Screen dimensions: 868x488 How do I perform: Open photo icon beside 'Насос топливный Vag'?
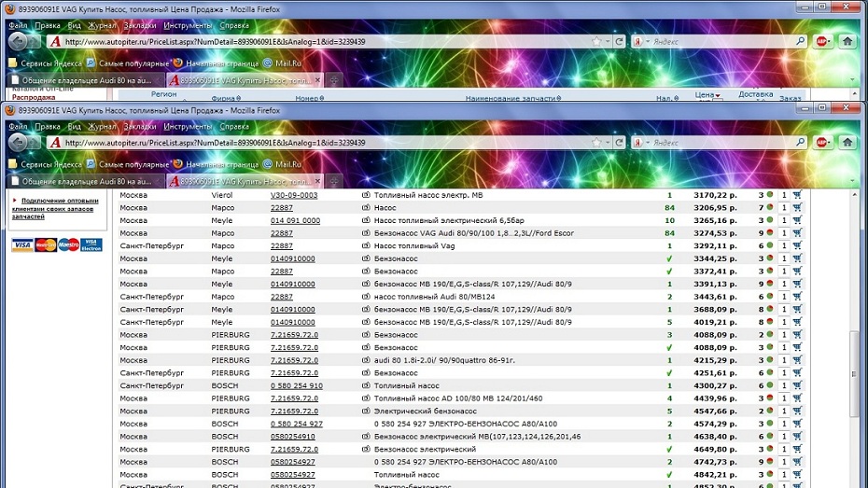tap(366, 245)
